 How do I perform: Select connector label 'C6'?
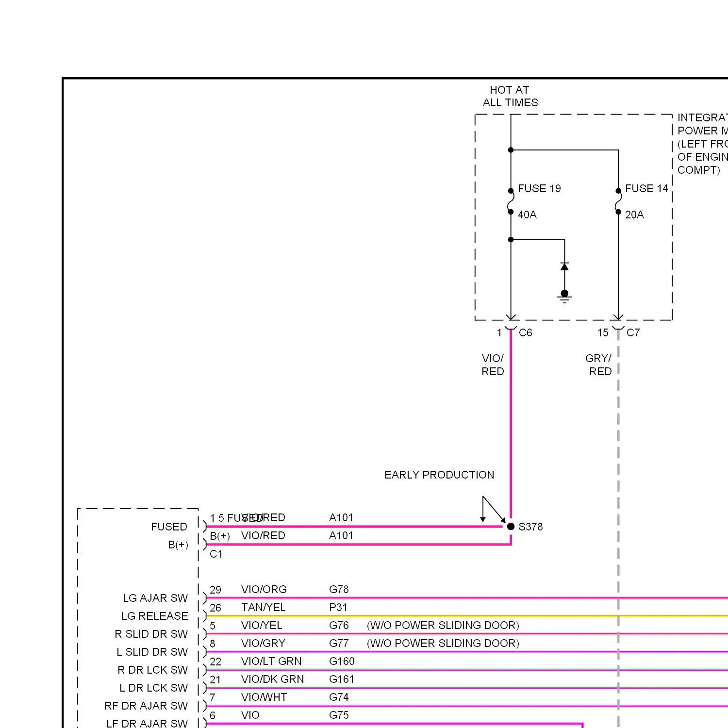pos(526,332)
